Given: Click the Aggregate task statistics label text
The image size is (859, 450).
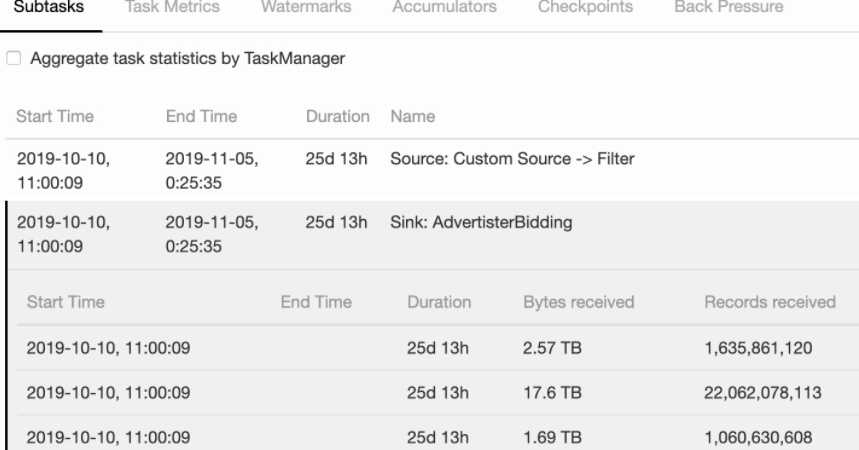Looking at the screenshot, I should point(187,58).
